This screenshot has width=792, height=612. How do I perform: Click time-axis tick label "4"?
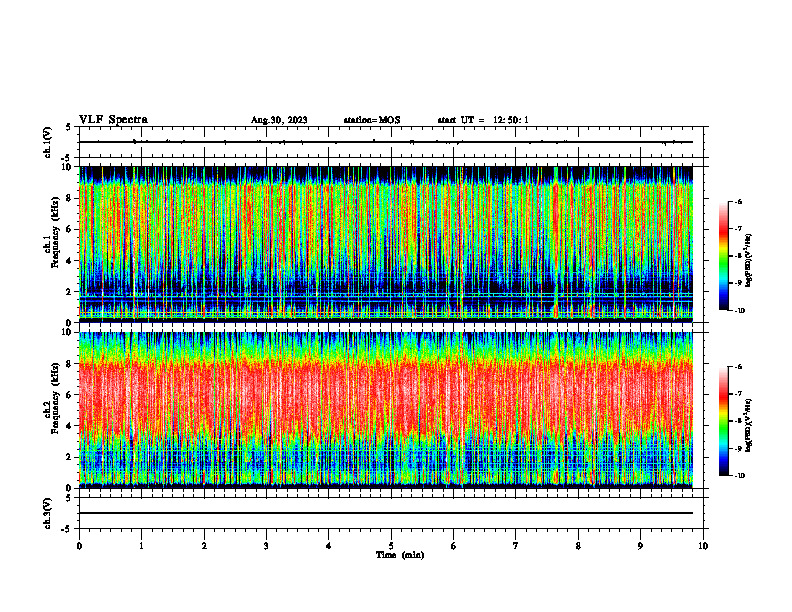point(329,546)
